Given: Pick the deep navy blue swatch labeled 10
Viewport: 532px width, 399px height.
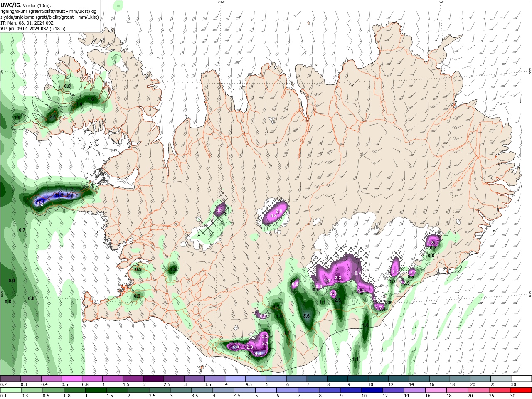Looking at the screenshot, I should click(x=372, y=390).
